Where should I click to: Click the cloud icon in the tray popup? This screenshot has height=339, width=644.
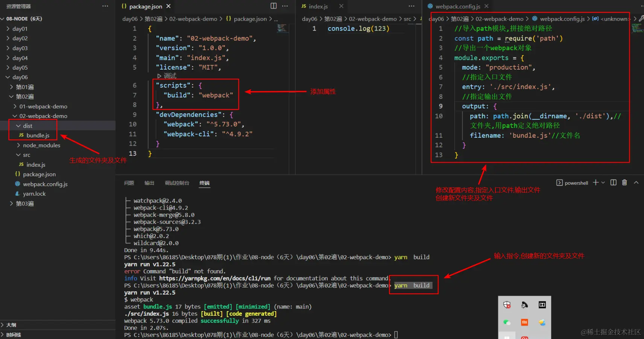coord(542,322)
